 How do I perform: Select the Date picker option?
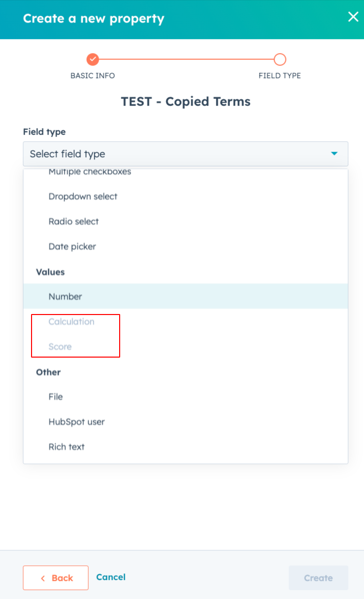(x=72, y=246)
